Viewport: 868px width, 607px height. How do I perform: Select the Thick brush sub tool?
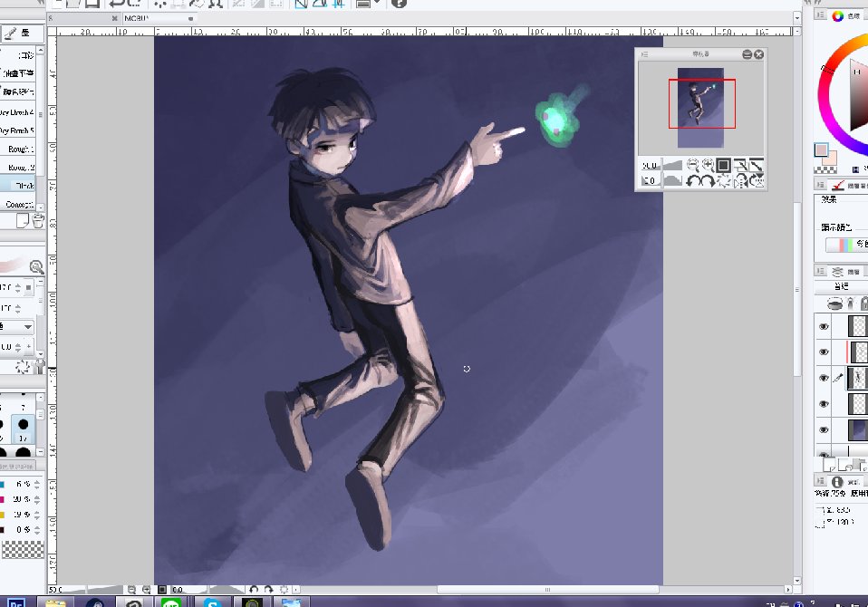18,186
